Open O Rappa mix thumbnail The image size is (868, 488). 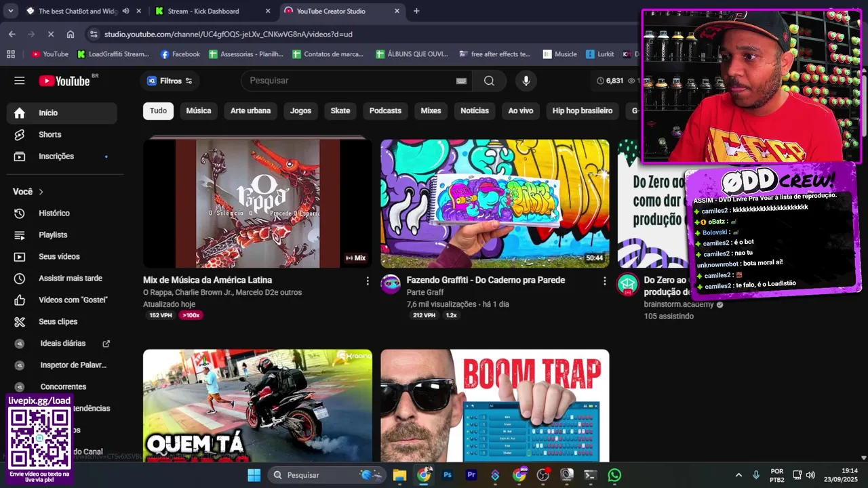point(258,203)
